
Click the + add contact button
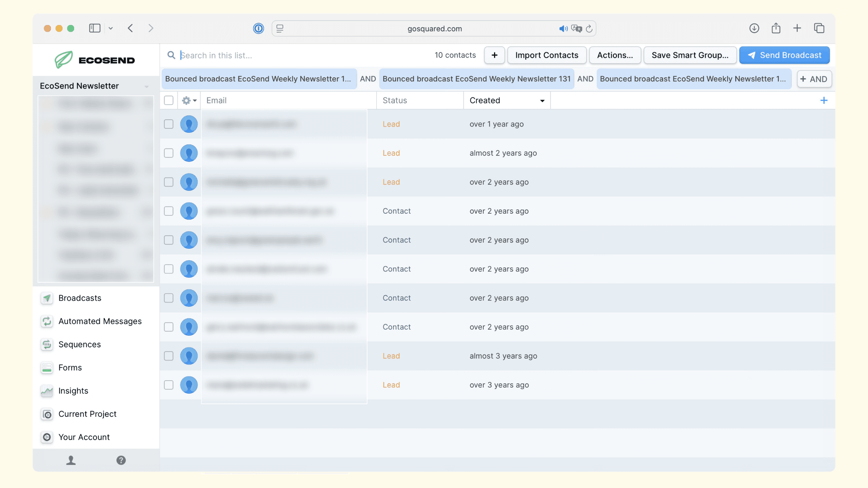pyautogui.click(x=494, y=55)
